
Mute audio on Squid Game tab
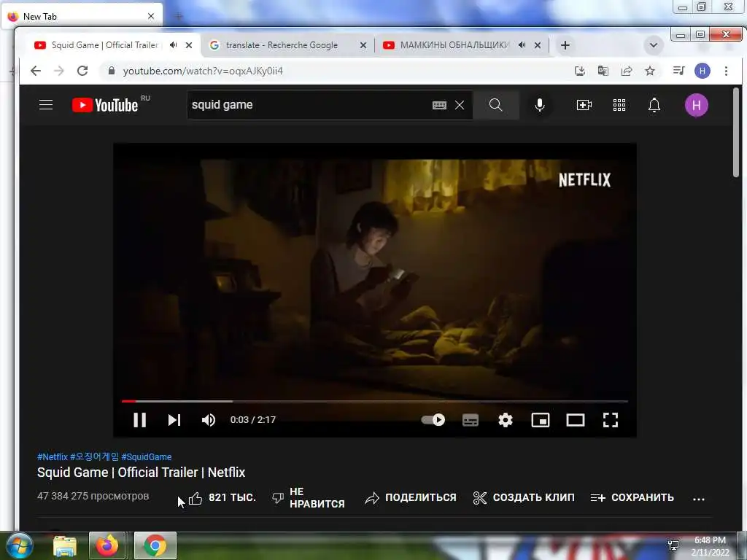click(x=174, y=45)
